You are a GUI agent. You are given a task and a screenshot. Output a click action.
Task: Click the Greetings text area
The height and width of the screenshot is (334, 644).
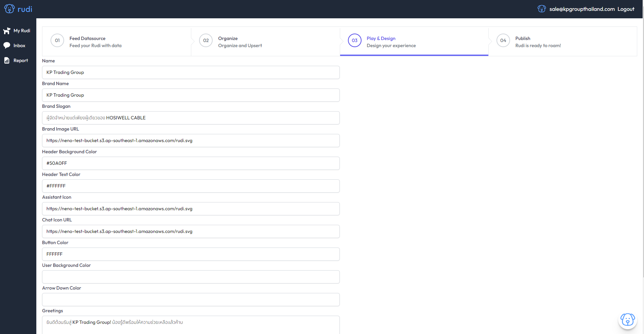[x=191, y=325]
